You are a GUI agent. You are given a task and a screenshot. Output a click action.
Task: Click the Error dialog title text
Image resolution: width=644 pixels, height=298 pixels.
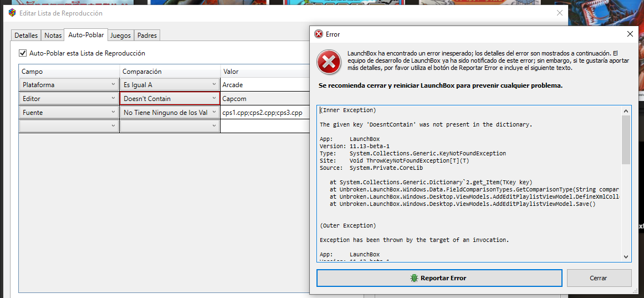(x=333, y=34)
